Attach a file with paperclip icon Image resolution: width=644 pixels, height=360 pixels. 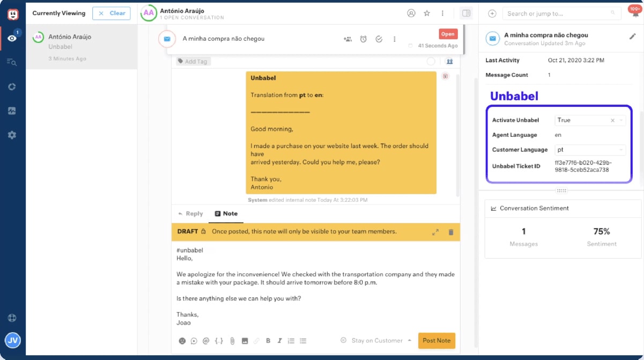pos(232,341)
